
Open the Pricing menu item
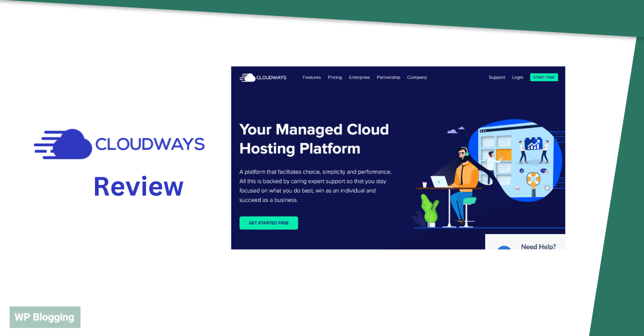(x=335, y=77)
